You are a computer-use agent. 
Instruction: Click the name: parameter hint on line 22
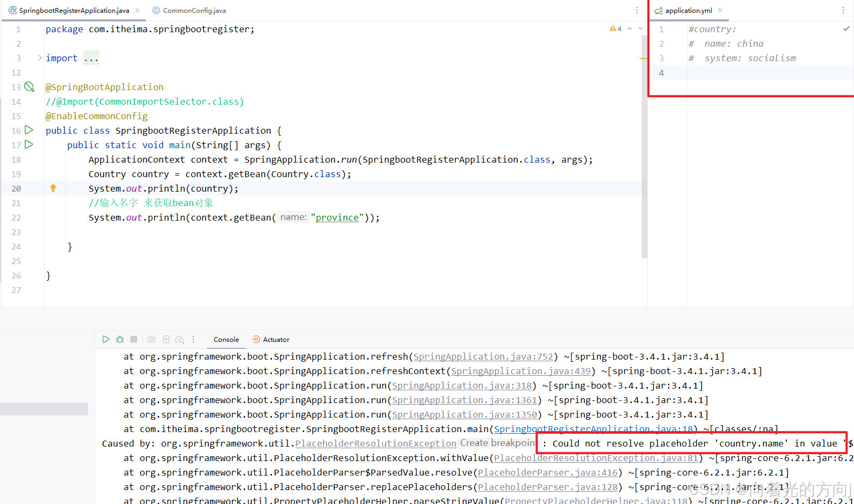click(x=293, y=217)
